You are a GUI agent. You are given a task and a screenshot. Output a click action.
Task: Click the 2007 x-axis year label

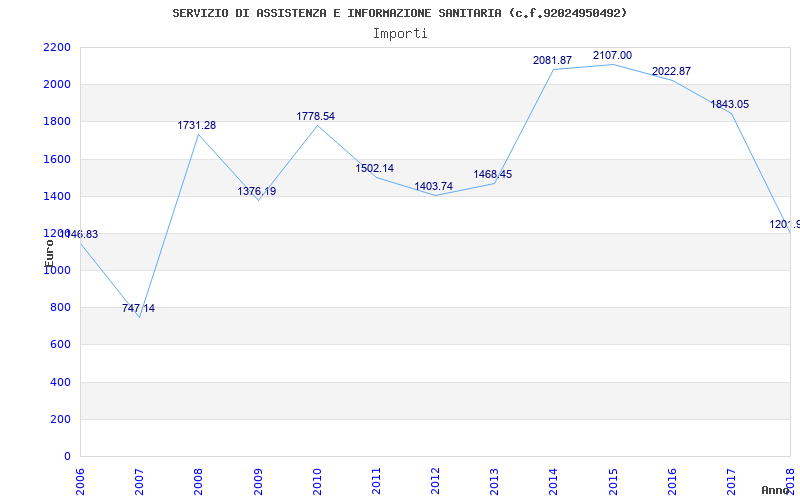point(139,481)
